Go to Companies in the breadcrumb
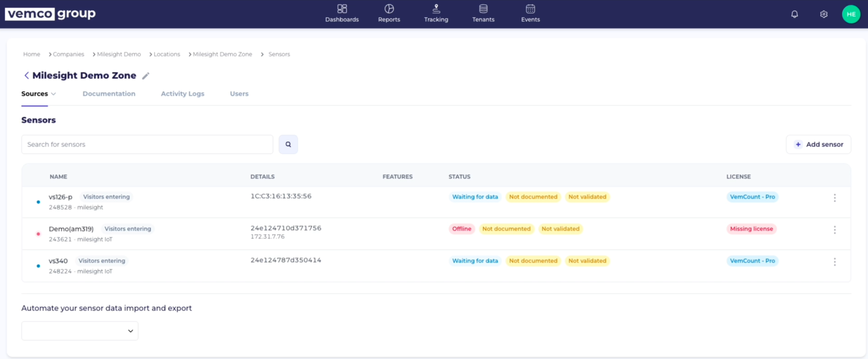 point(69,54)
